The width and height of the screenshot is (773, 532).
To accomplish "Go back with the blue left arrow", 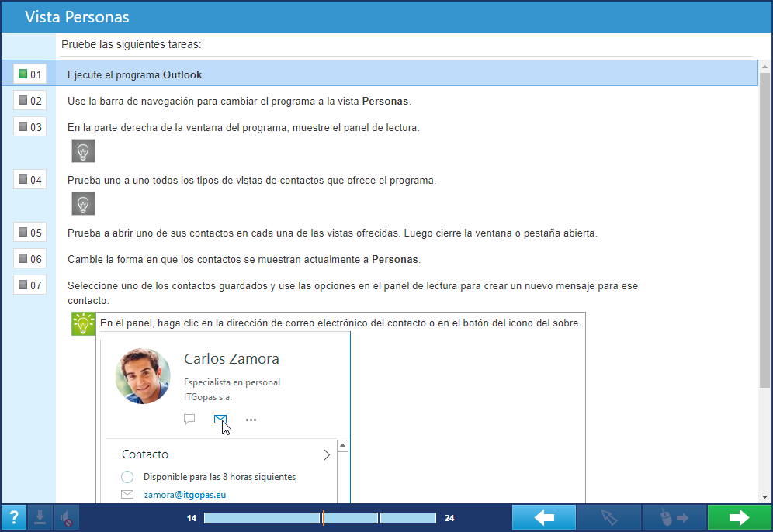I will pos(544,518).
